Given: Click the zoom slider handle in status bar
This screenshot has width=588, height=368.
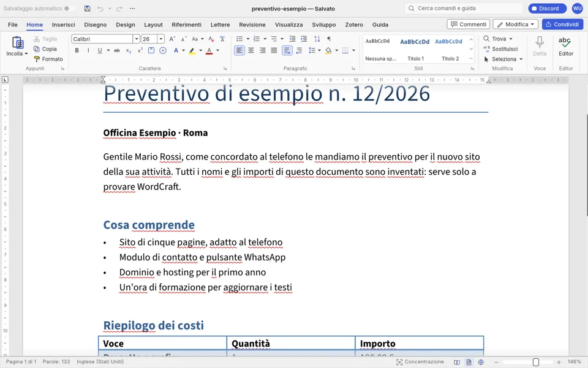Looking at the screenshot, I should pos(536,362).
